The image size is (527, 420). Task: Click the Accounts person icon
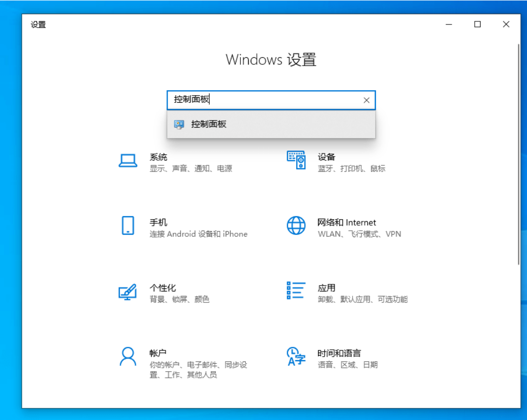point(128,356)
